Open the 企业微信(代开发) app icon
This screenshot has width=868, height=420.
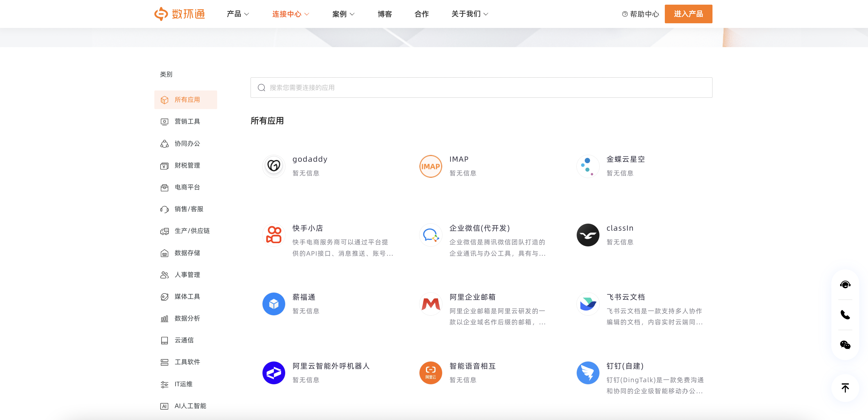(431, 235)
